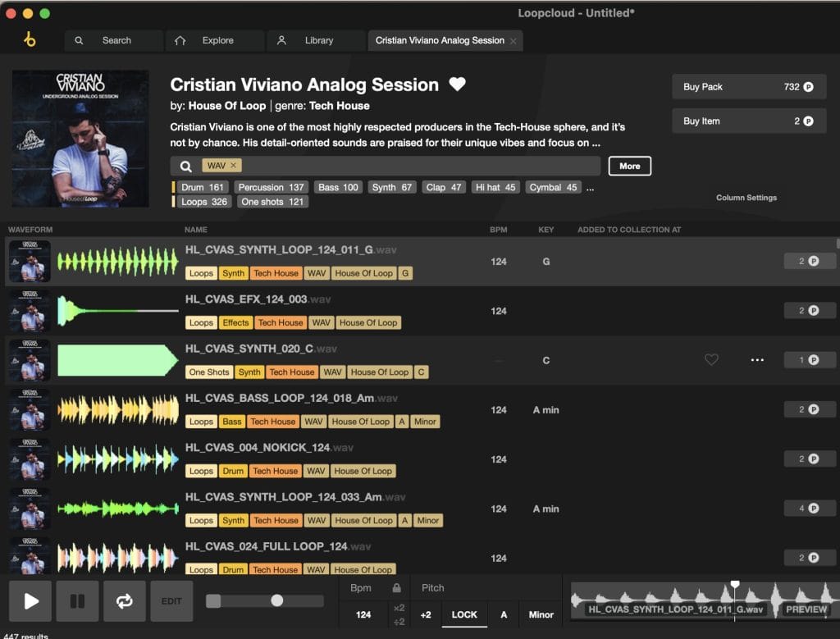
Task: Filter by the Hi hat 45 tag
Action: (495, 187)
